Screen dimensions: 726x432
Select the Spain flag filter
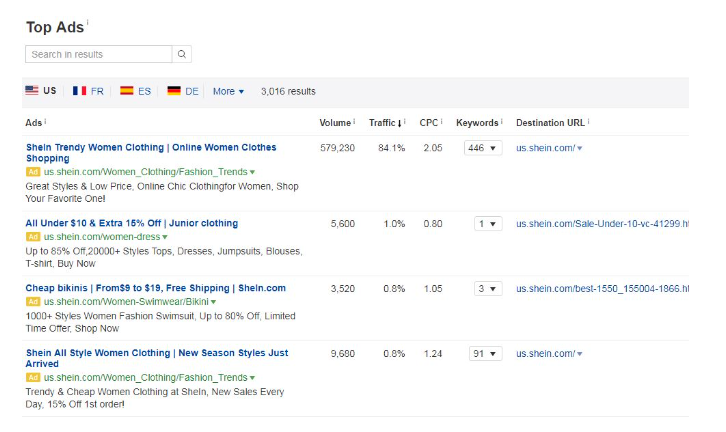coord(135,91)
